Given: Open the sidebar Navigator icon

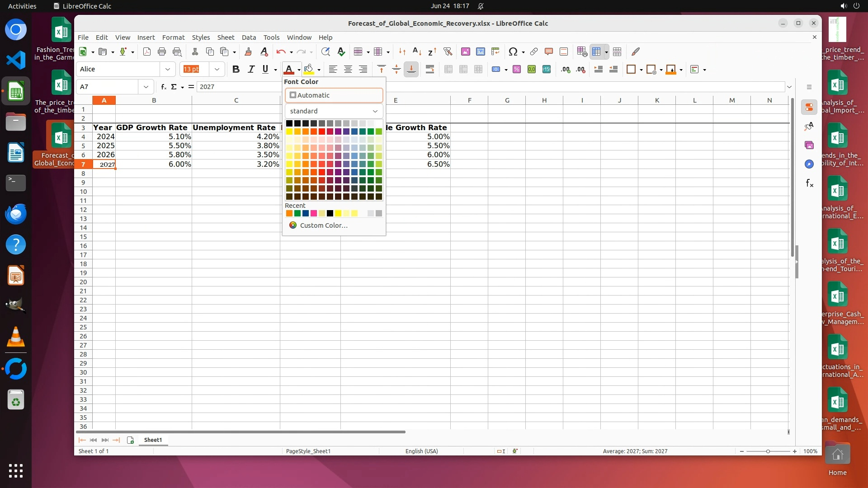Looking at the screenshot, I should pos(809,164).
